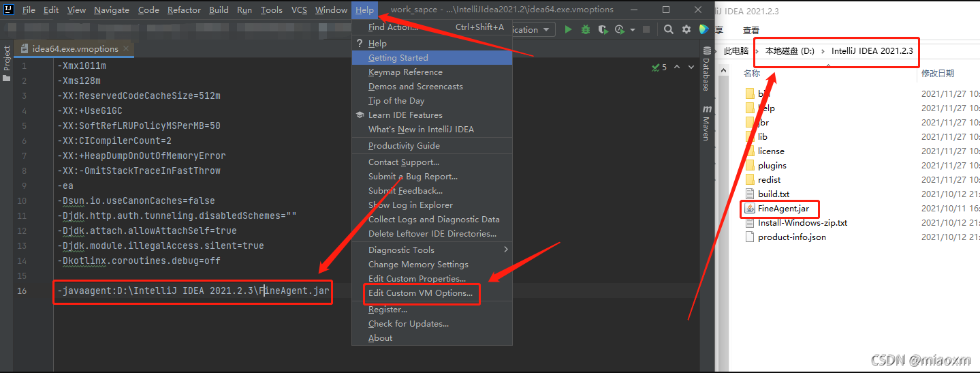Run with Coverage shield icon

(x=603, y=29)
